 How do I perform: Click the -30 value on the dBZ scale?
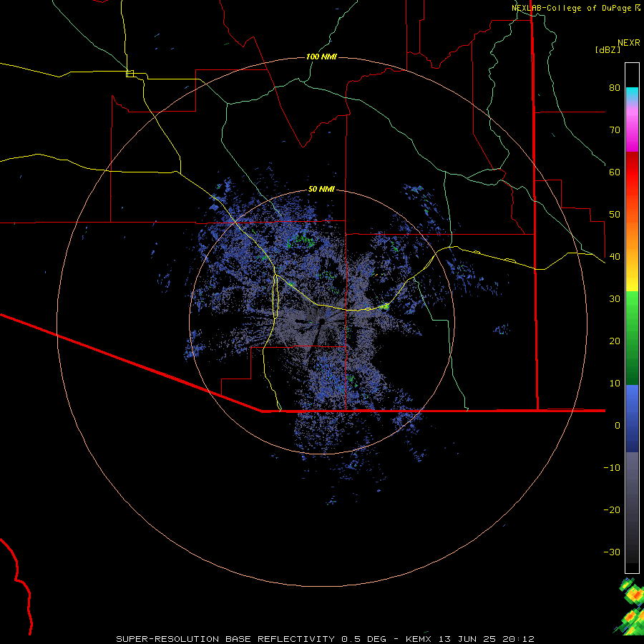(x=612, y=552)
